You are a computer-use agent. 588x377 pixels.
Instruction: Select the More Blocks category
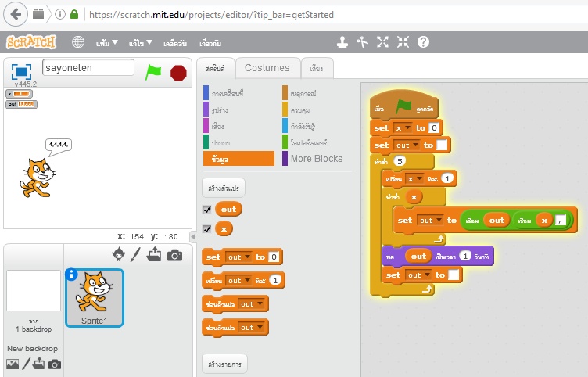coord(316,158)
